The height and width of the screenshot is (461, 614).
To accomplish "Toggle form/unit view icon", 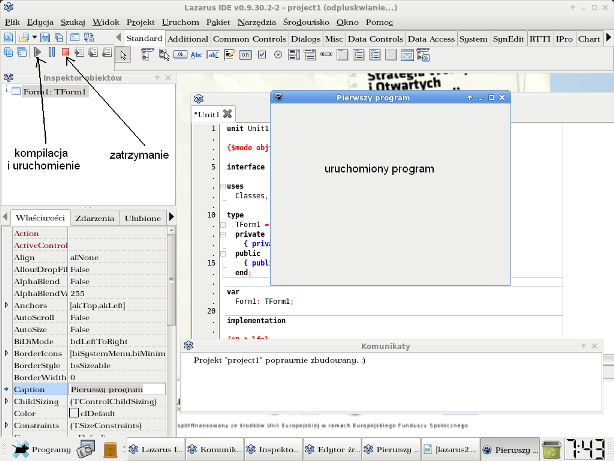I will 89,38.
